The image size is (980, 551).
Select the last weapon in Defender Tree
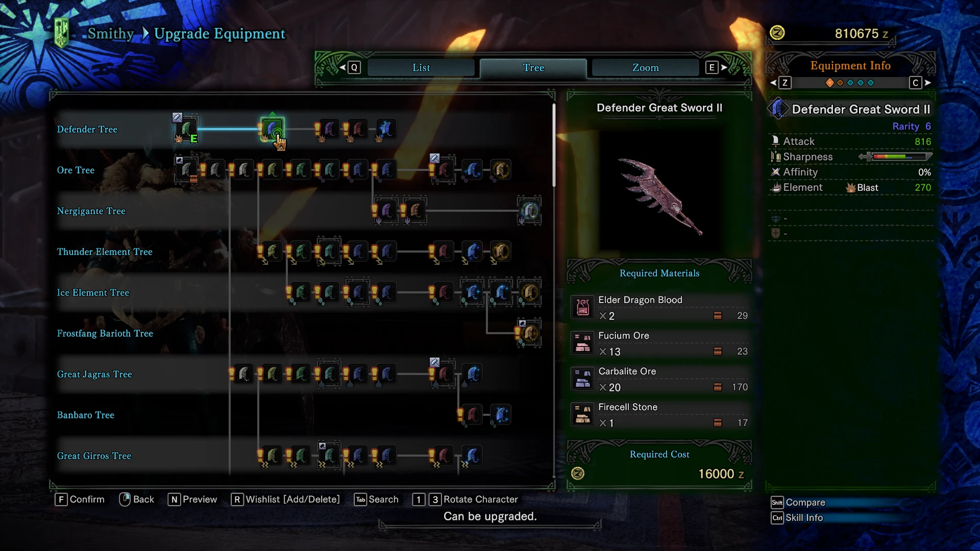pyautogui.click(x=386, y=129)
